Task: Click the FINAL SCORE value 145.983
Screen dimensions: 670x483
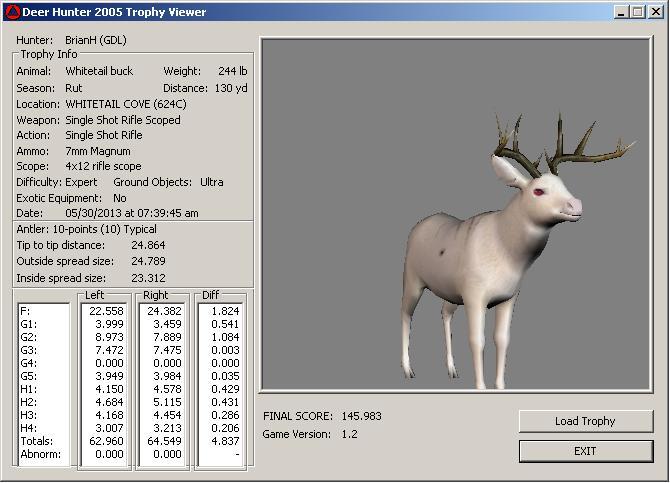Action: coord(361,416)
